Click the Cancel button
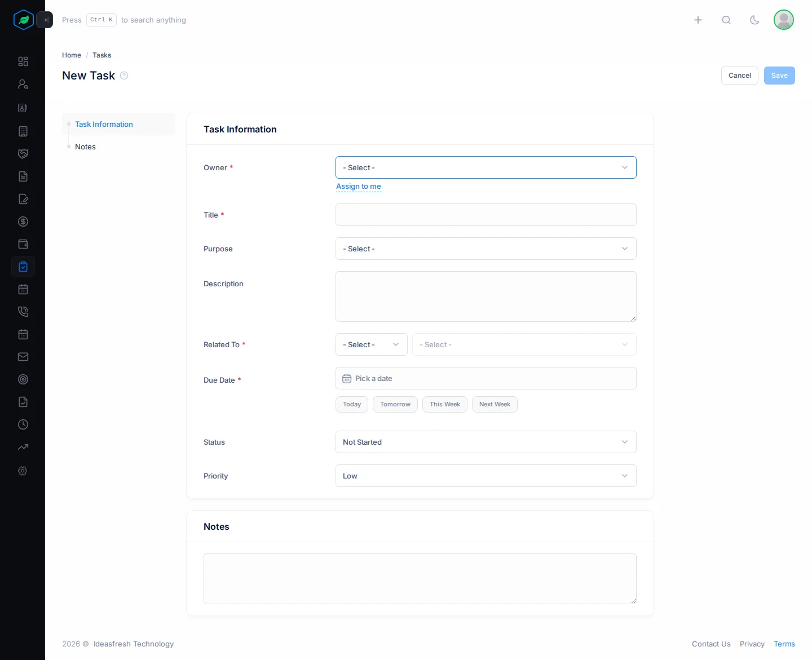 (x=740, y=76)
